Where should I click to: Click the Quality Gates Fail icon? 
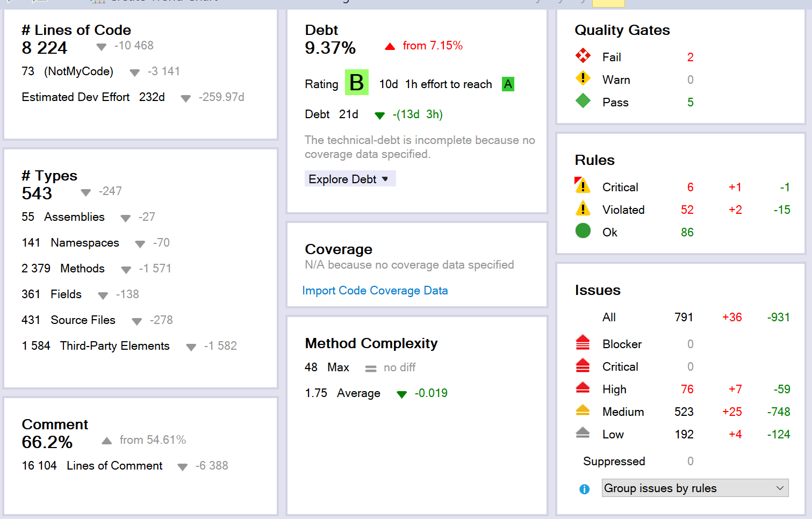coord(583,56)
